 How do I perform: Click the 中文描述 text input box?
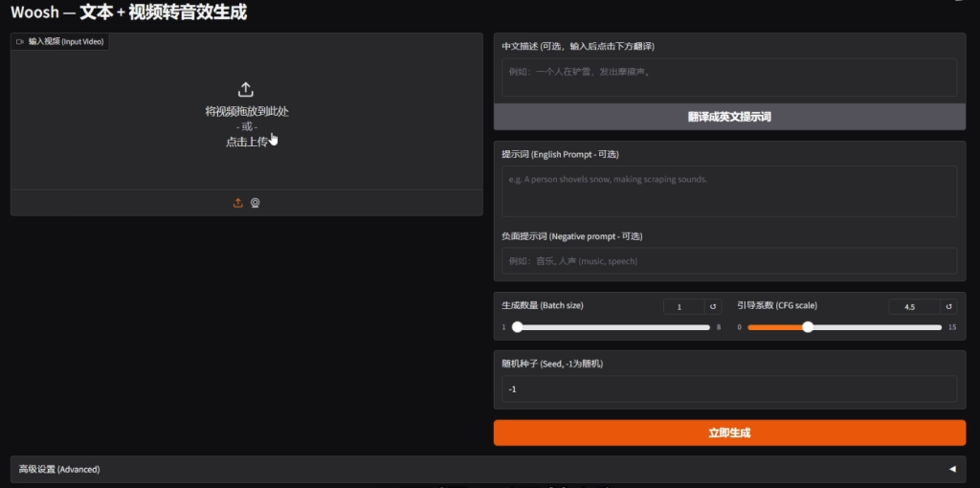(729, 78)
